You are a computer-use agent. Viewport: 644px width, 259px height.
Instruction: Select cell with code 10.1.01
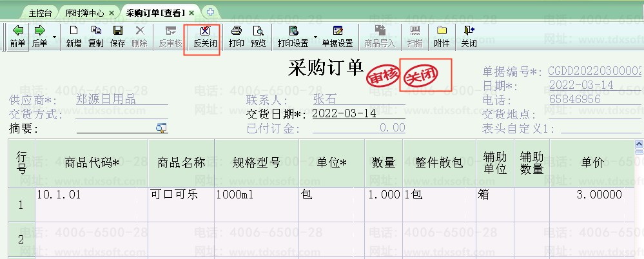92,205
